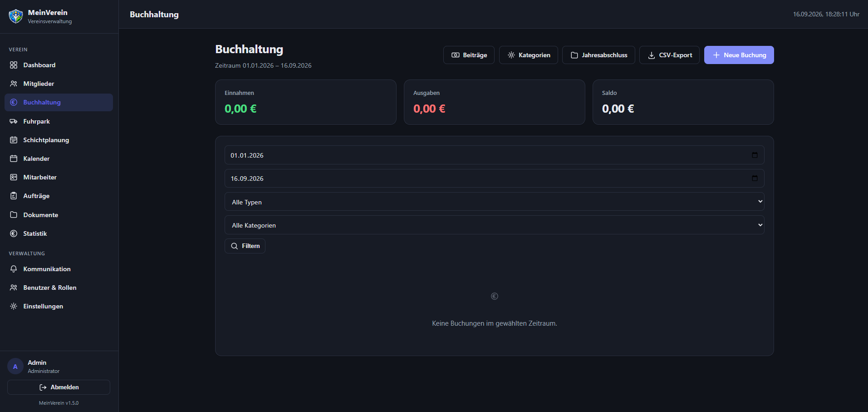Click the Mitarbeiter ID card icon
This screenshot has width=868, height=412.
pyautogui.click(x=14, y=177)
